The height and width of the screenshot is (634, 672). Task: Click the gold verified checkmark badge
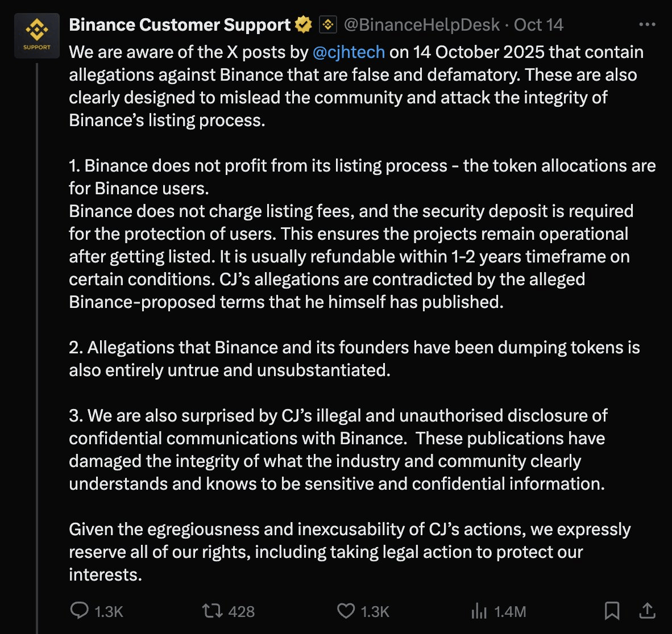click(302, 24)
